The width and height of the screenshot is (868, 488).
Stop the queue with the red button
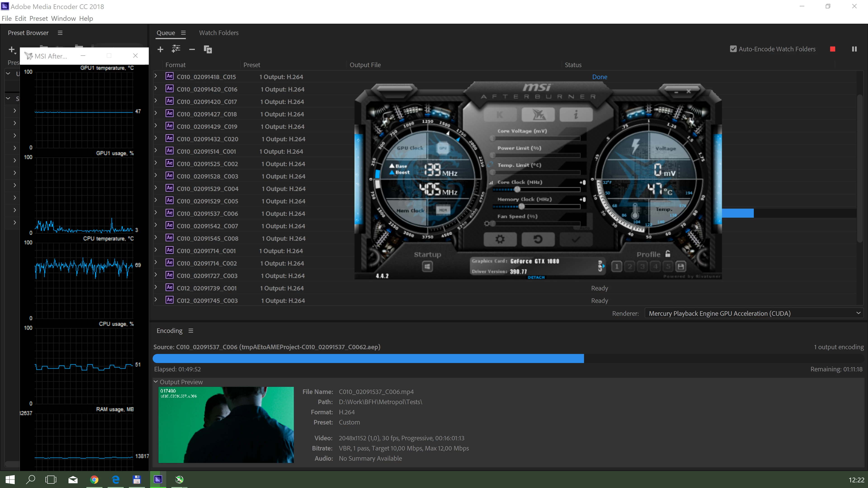[833, 49]
